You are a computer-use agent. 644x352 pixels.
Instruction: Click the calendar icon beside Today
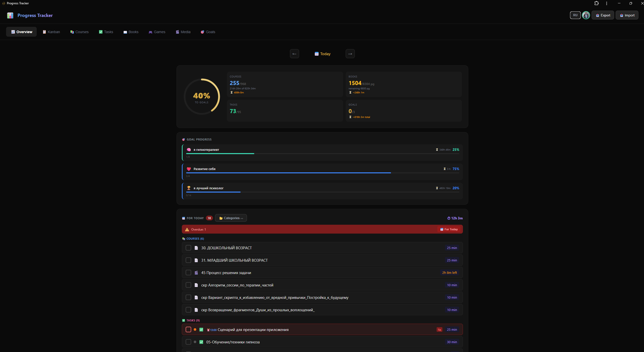[317, 54]
